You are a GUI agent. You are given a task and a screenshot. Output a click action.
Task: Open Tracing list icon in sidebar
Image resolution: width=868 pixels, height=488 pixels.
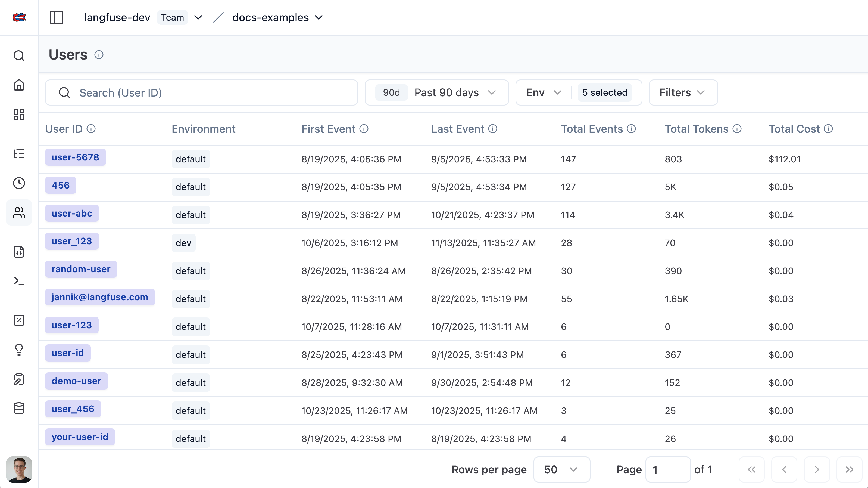click(x=19, y=154)
